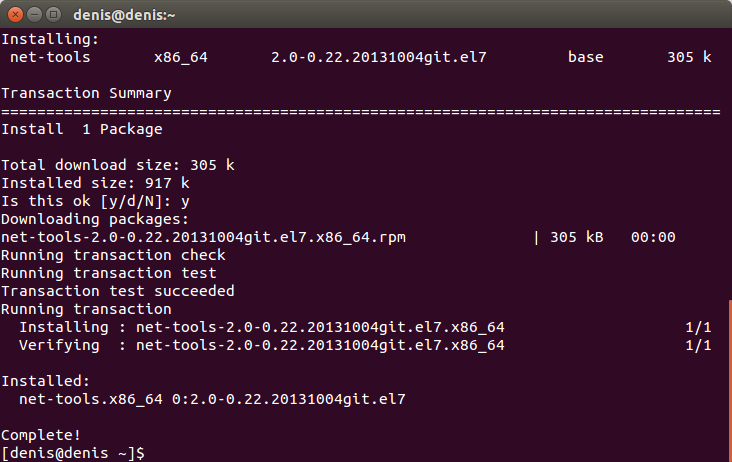This screenshot has width=732, height=462.
Task: Click the orange scrollbar on right edge
Action: point(730,380)
